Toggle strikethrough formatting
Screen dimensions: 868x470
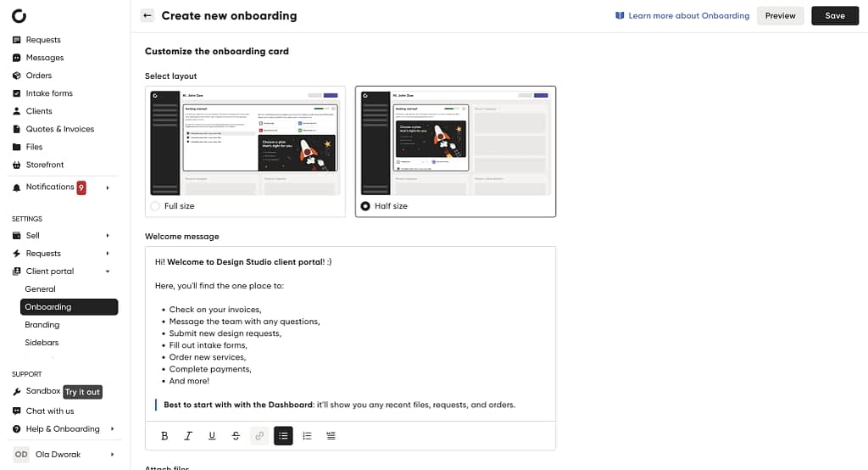[x=236, y=435]
